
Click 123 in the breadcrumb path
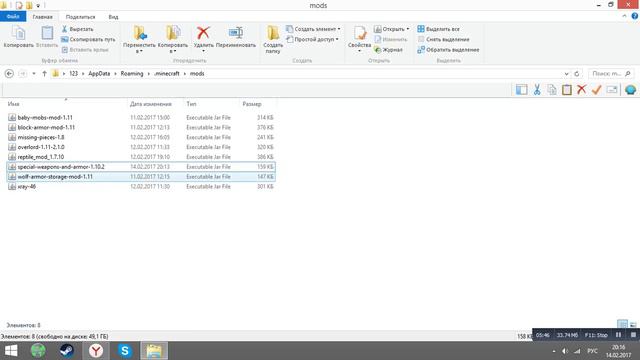tap(73, 74)
